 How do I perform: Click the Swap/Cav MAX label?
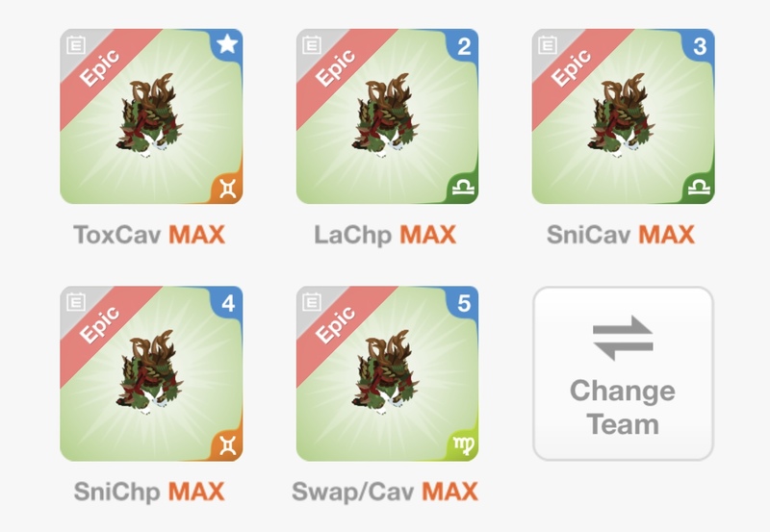coord(385,492)
